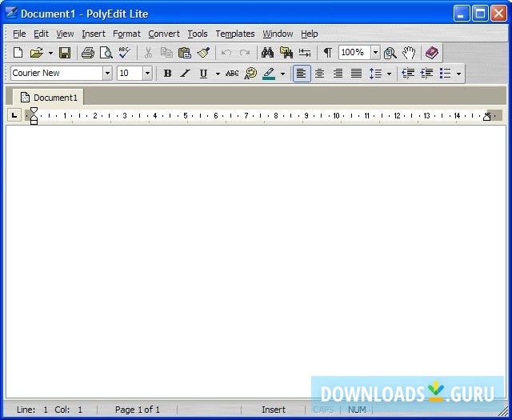Open Find with binoculars icon
This screenshot has height=420, width=512.
click(x=267, y=53)
